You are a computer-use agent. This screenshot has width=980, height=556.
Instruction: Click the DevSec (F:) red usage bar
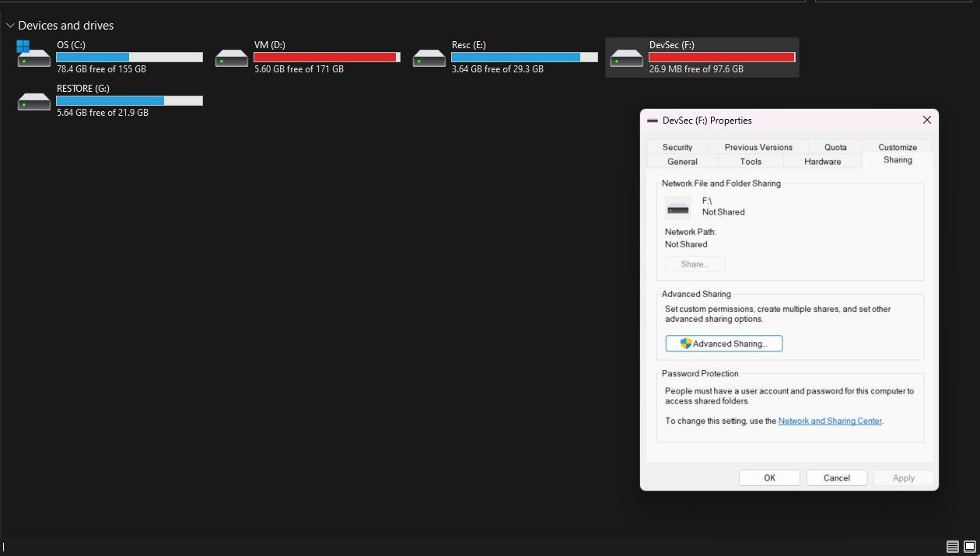pos(722,58)
